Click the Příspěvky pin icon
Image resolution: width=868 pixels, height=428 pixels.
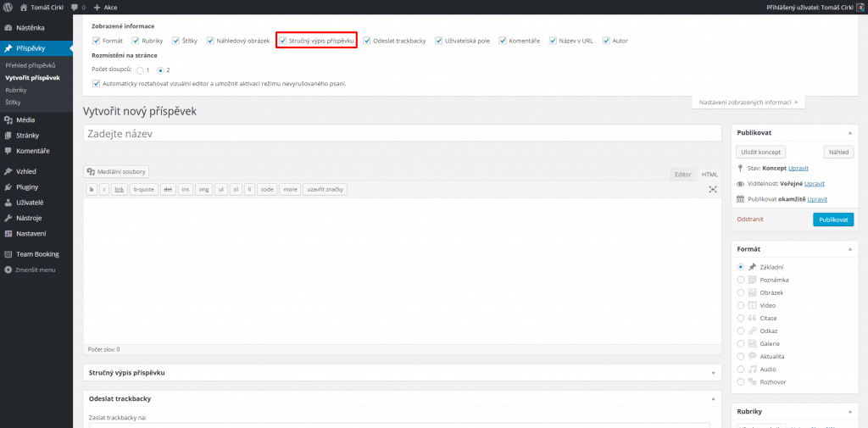pyautogui.click(x=8, y=48)
